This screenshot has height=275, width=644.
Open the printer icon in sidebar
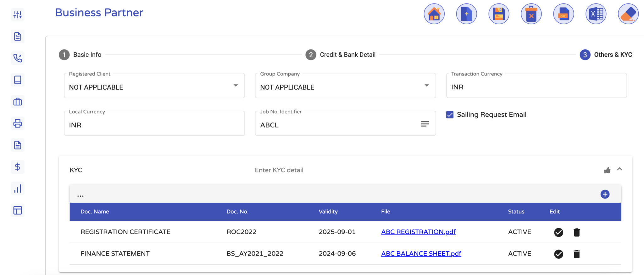[x=18, y=123]
